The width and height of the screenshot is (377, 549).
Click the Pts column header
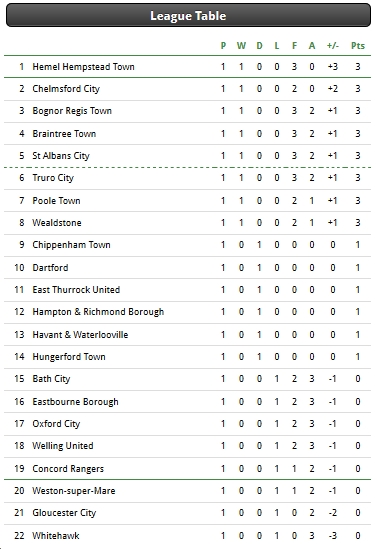(x=358, y=46)
